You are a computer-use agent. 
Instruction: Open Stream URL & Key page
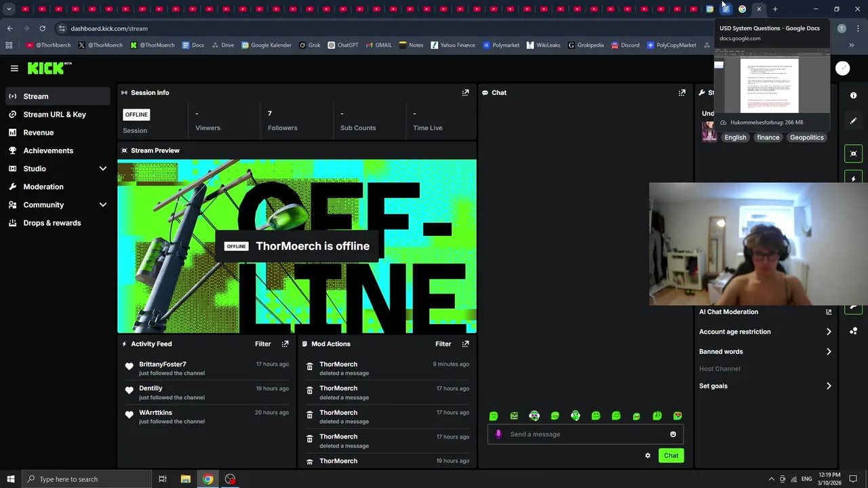58,115
